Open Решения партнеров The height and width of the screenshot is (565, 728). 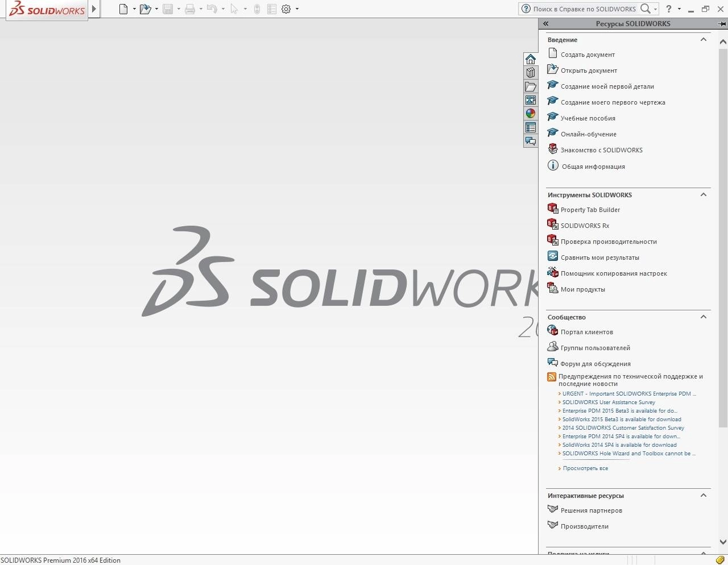point(591,510)
